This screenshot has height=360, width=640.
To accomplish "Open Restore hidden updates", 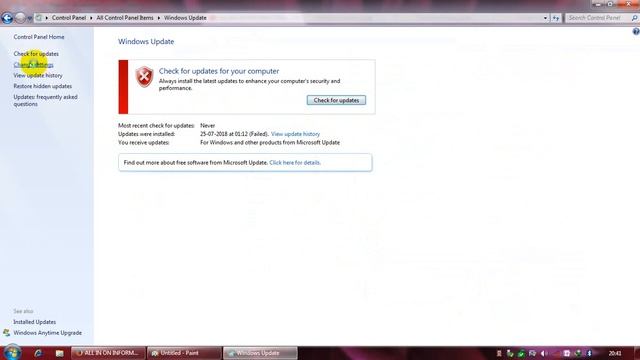I will click(42, 86).
